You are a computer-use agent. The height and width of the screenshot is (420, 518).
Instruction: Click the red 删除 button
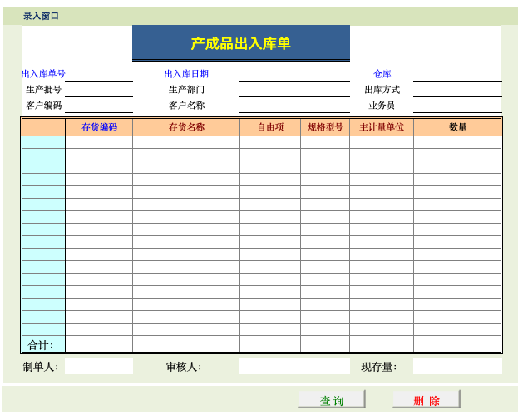[x=427, y=399]
